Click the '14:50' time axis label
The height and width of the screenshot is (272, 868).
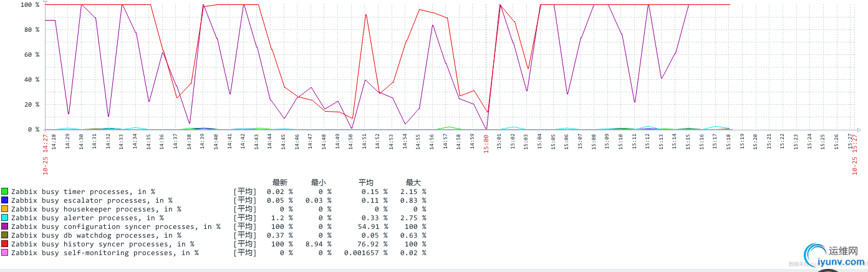351,142
